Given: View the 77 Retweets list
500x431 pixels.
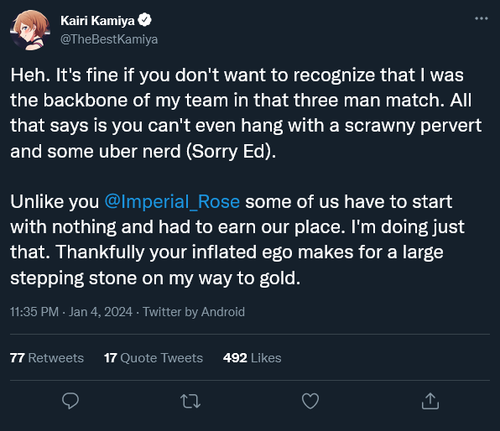Looking at the screenshot, I should click(x=47, y=358).
